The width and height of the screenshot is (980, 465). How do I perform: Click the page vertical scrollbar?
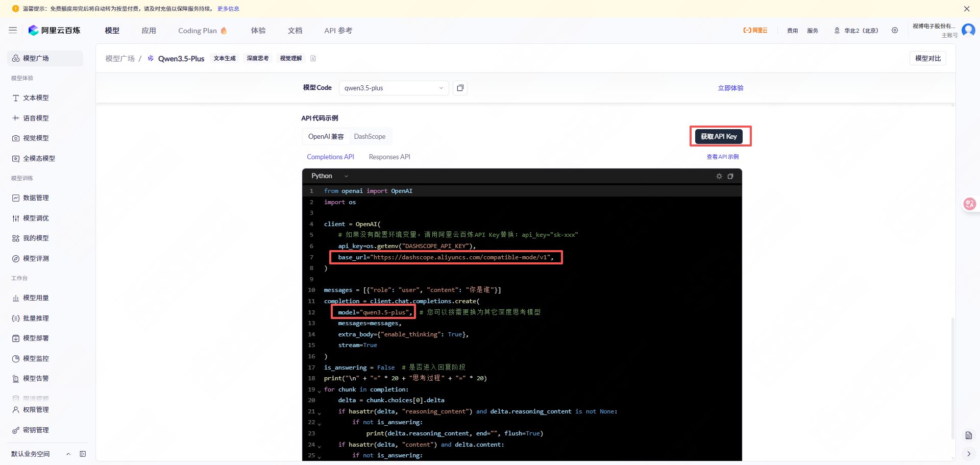pos(952,378)
